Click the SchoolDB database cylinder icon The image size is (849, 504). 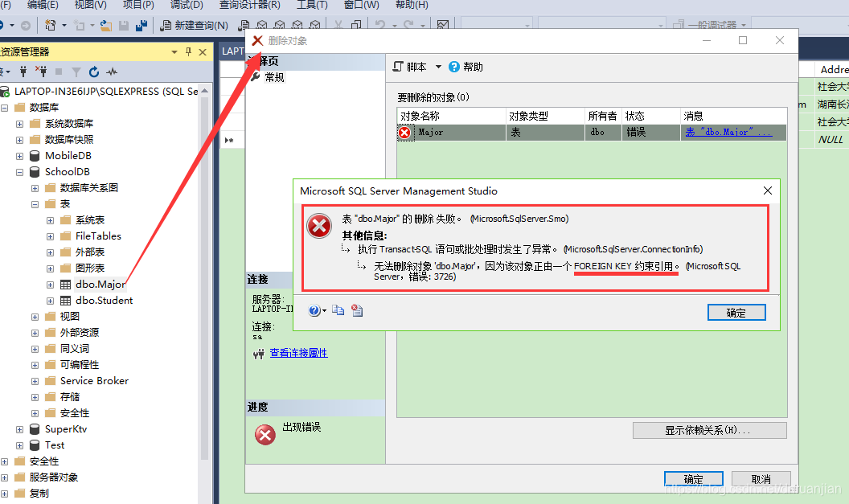pos(35,172)
